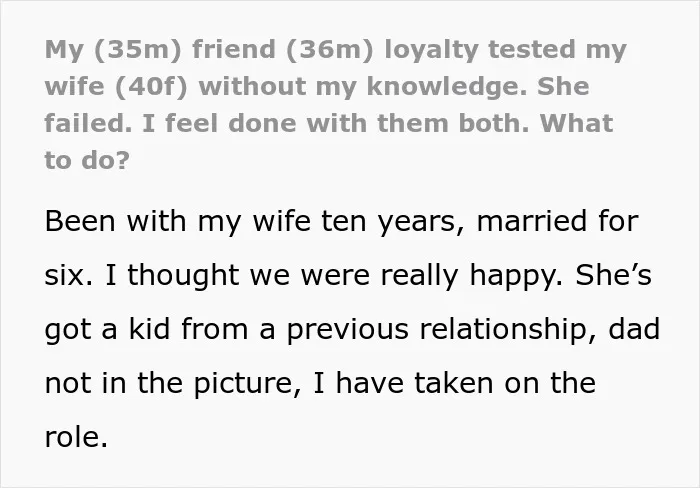The width and height of the screenshot is (700, 488).
Task: Click the "to do?" heading line
Action: [x=87, y=160]
